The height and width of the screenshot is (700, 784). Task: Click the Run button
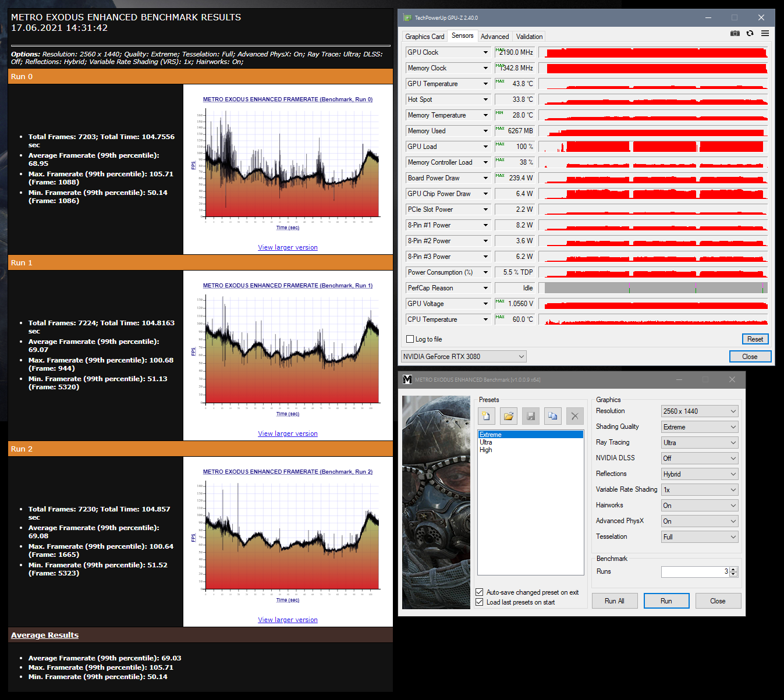click(x=666, y=601)
